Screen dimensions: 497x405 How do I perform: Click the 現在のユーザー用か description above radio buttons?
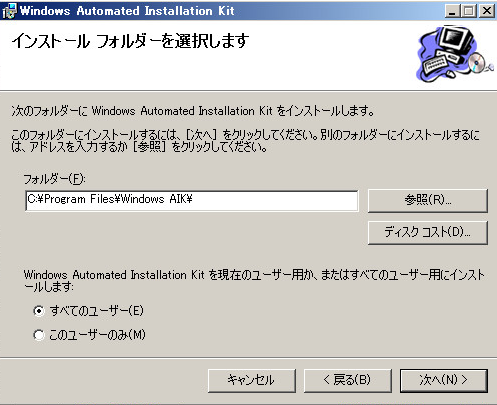[254, 281]
